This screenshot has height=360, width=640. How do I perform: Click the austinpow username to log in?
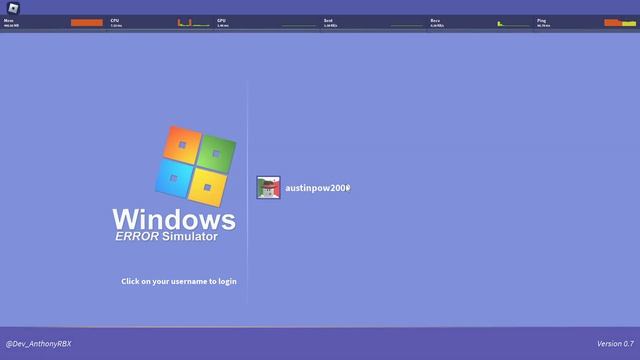(318, 188)
